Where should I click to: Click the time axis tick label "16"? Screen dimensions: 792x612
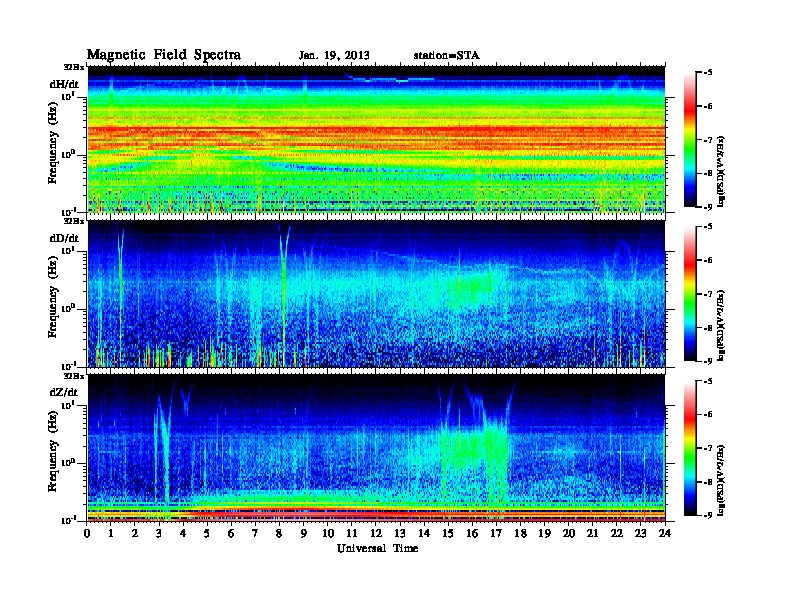(x=472, y=534)
